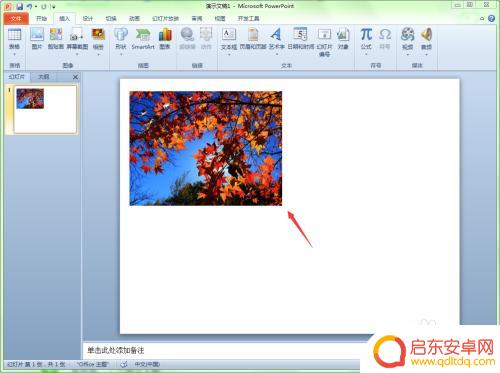Click the Save icon in quick access toolbar
Viewport: 500px width, 373px height.
[x=20, y=6]
